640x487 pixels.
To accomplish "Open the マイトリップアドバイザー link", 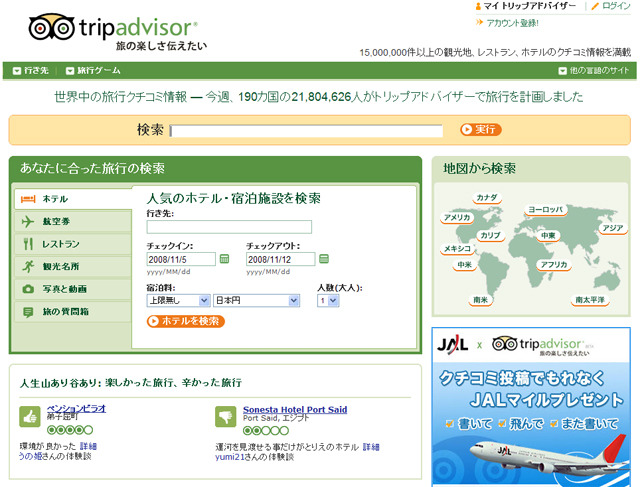I will (530, 6).
